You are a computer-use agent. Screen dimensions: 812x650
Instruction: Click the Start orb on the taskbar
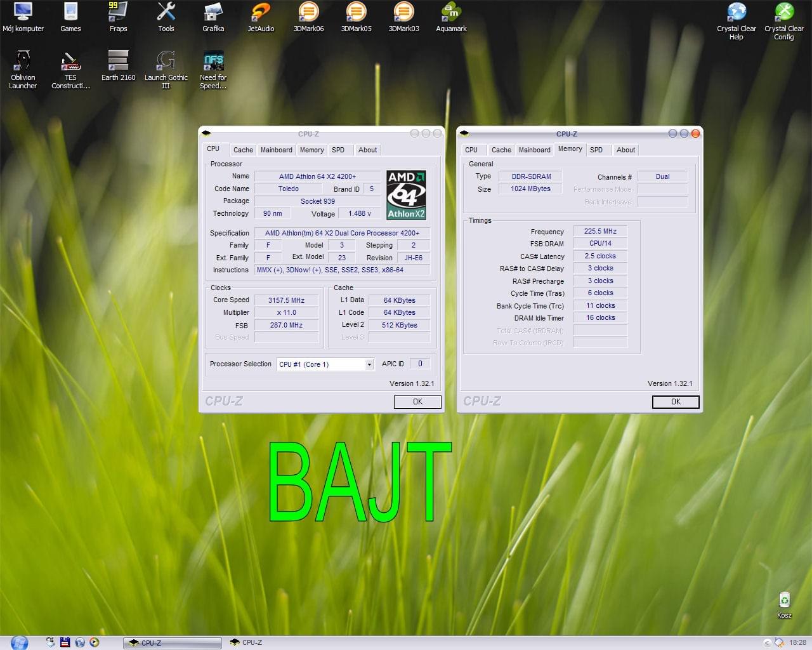click(19, 642)
